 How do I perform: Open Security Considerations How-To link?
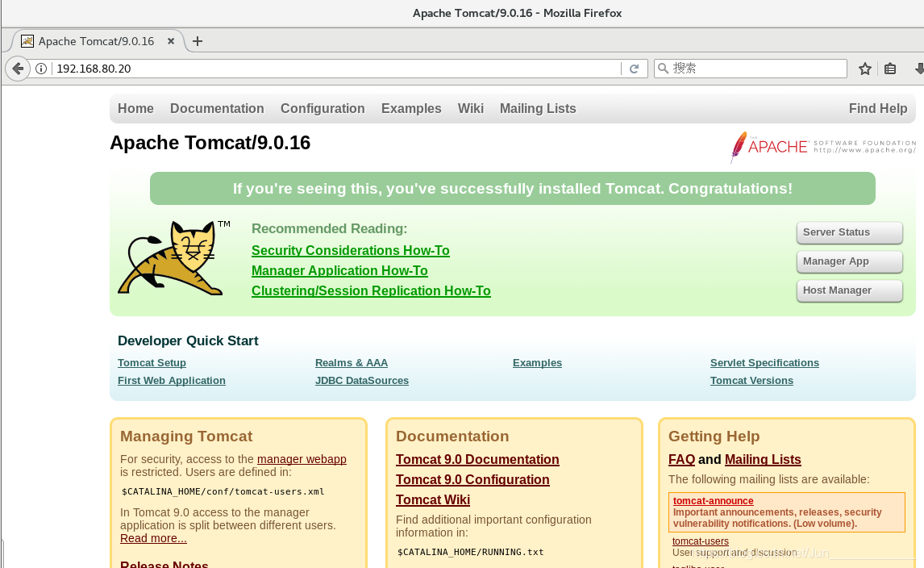(x=351, y=251)
